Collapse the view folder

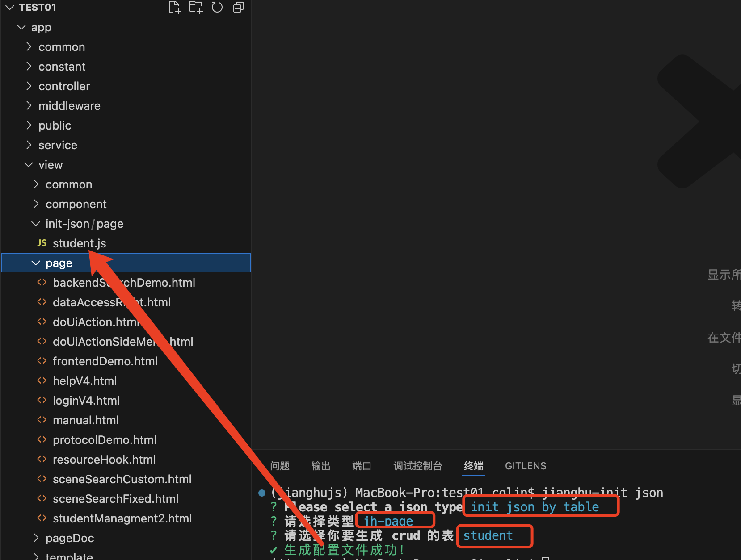pos(29,164)
